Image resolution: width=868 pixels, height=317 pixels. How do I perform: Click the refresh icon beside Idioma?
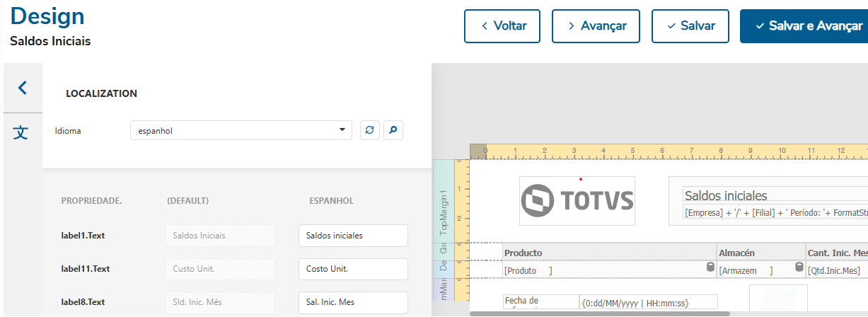tap(370, 130)
